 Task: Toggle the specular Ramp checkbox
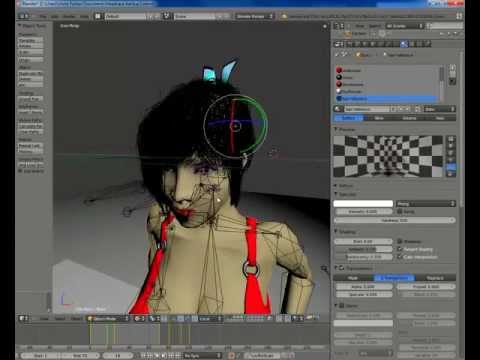(400, 211)
